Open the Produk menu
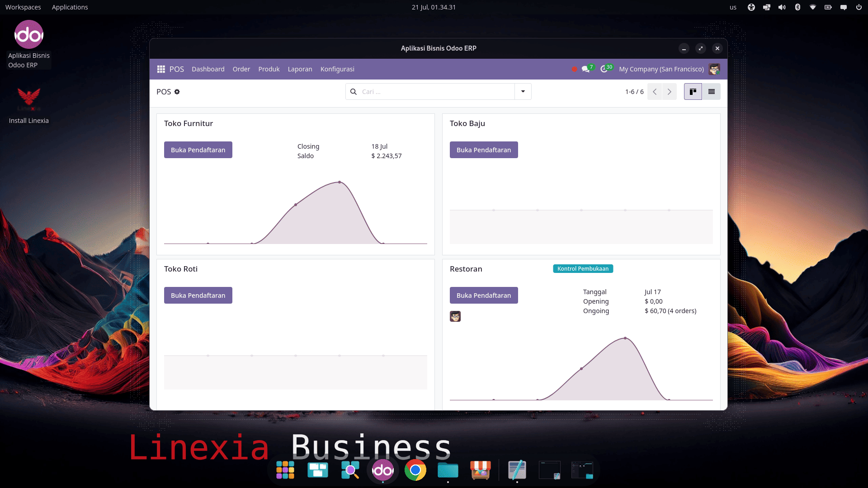The height and width of the screenshot is (488, 868). pos(269,69)
